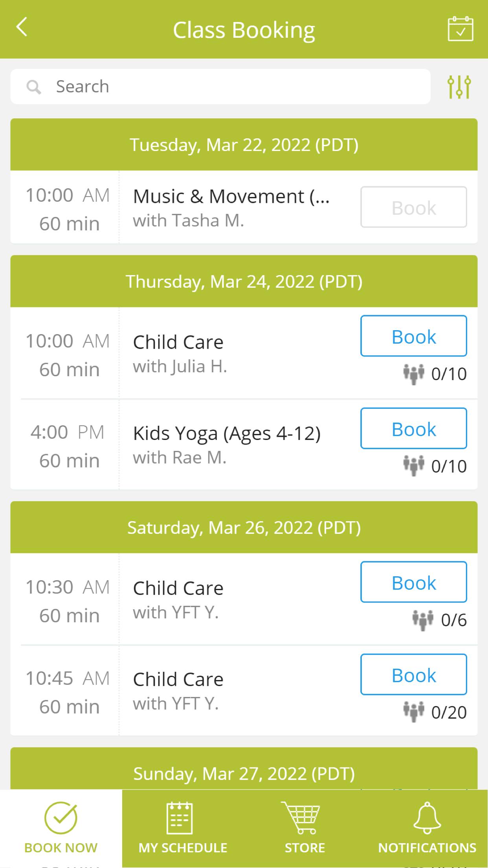The width and height of the screenshot is (488, 868).
Task: Tap attendee icon for Kids Yoga
Action: (414, 466)
